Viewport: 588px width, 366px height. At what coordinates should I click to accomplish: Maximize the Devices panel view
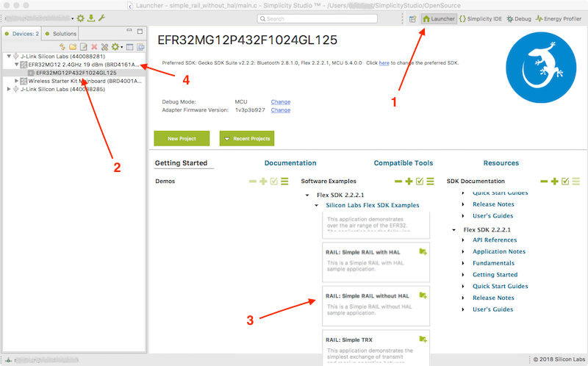(x=140, y=32)
